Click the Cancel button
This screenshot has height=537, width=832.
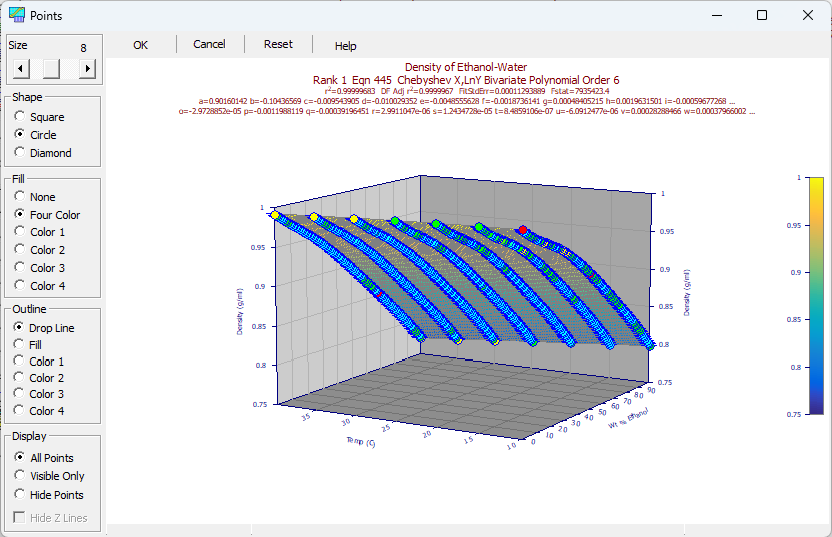pyautogui.click(x=209, y=45)
